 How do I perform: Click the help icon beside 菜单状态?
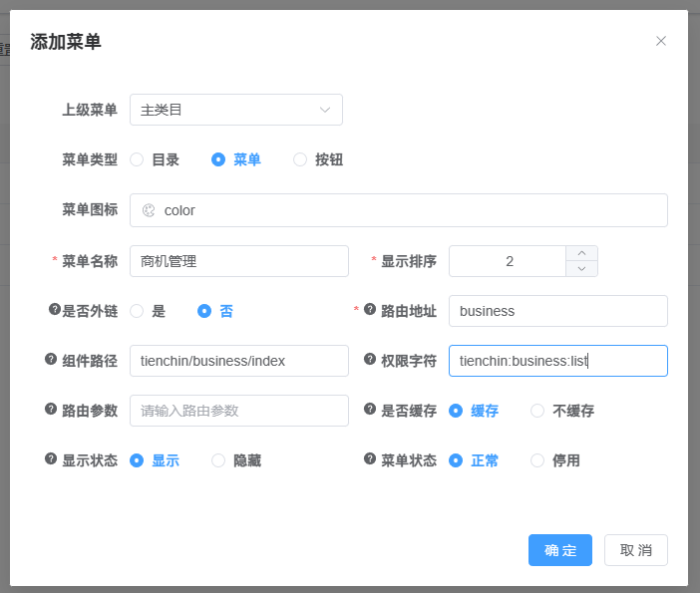click(x=370, y=458)
